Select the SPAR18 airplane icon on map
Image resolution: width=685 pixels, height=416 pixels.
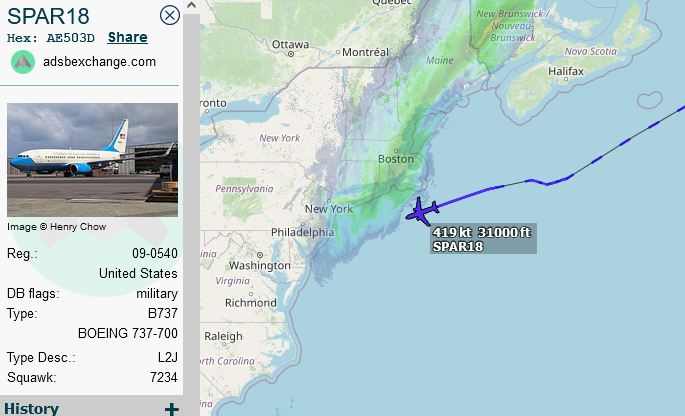(x=422, y=211)
